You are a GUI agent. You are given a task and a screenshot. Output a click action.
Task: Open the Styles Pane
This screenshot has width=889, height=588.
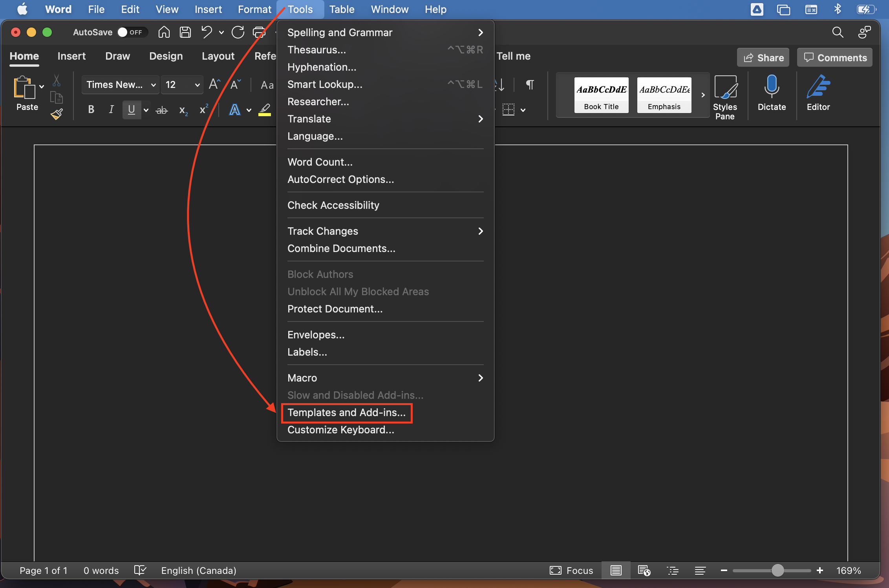(725, 98)
